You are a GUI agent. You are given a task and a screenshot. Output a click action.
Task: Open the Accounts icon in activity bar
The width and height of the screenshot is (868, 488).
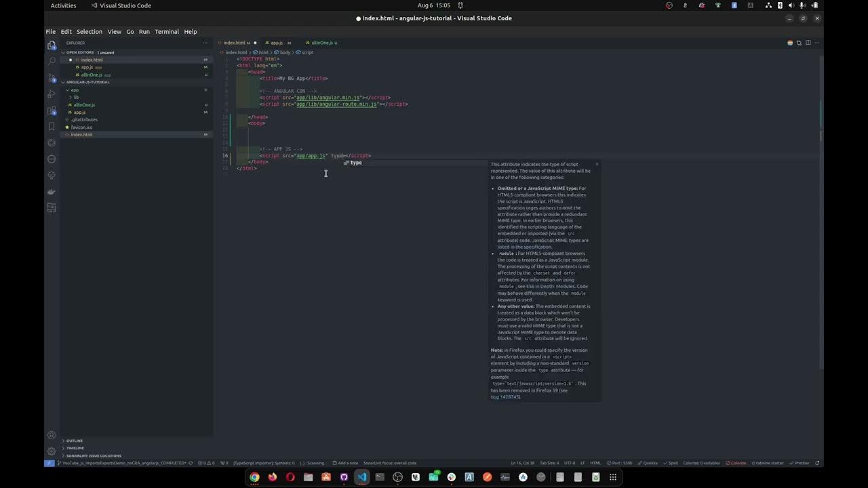click(x=51, y=435)
